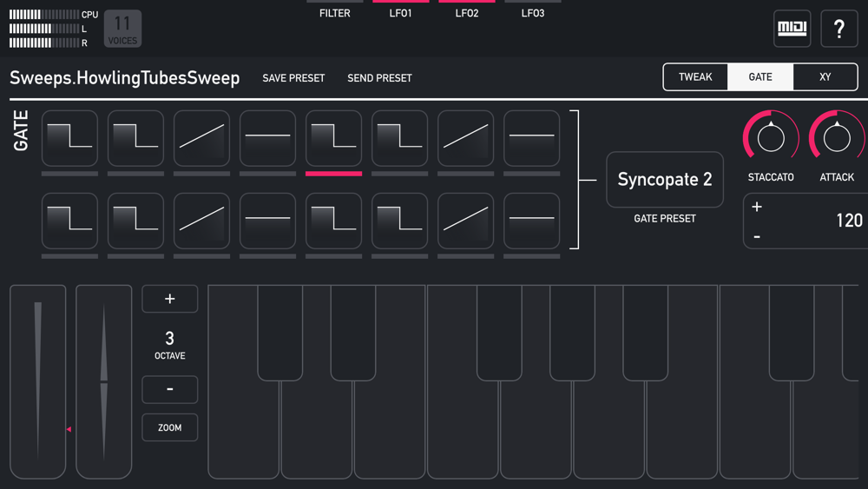Increase tempo with the plus button

(757, 207)
